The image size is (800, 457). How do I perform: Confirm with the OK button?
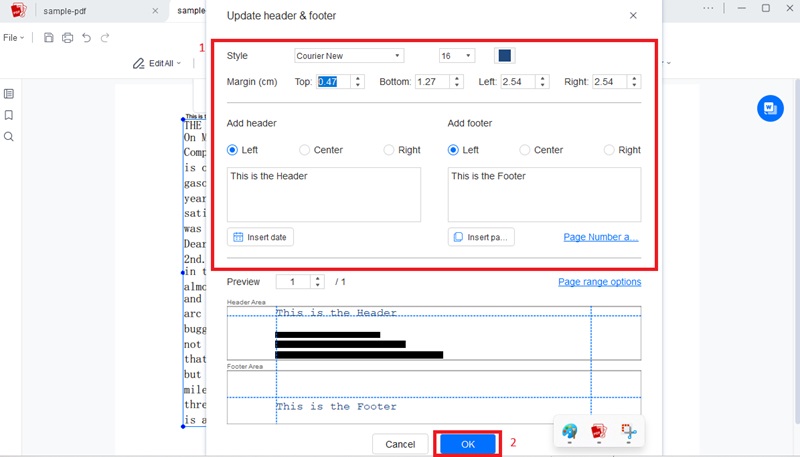click(468, 444)
